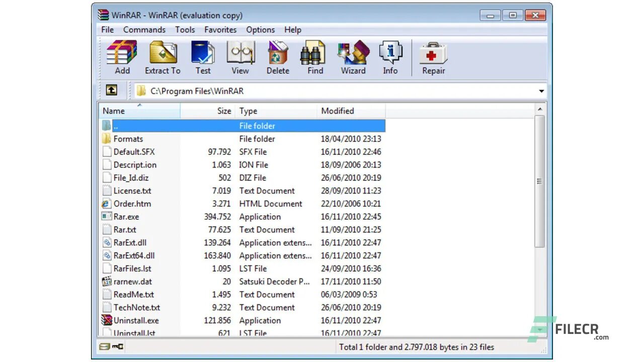Screen dimensions: 644x362
Task: Click the scrollbar up arrow
Action: 539,109
